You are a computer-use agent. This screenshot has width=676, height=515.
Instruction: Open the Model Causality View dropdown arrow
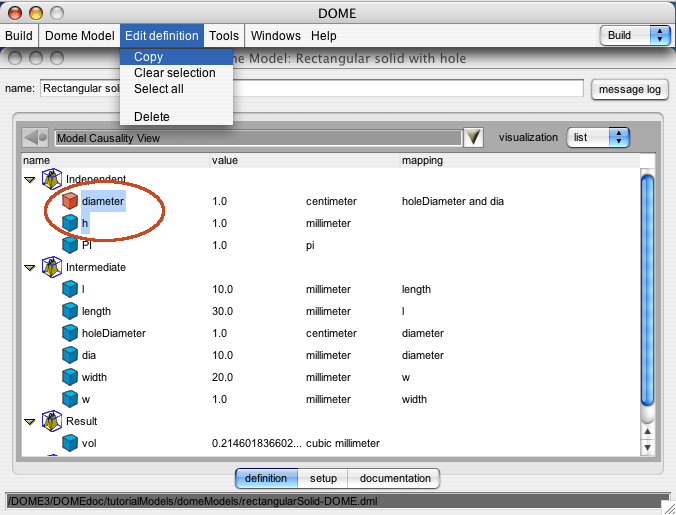[x=473, y=137]
